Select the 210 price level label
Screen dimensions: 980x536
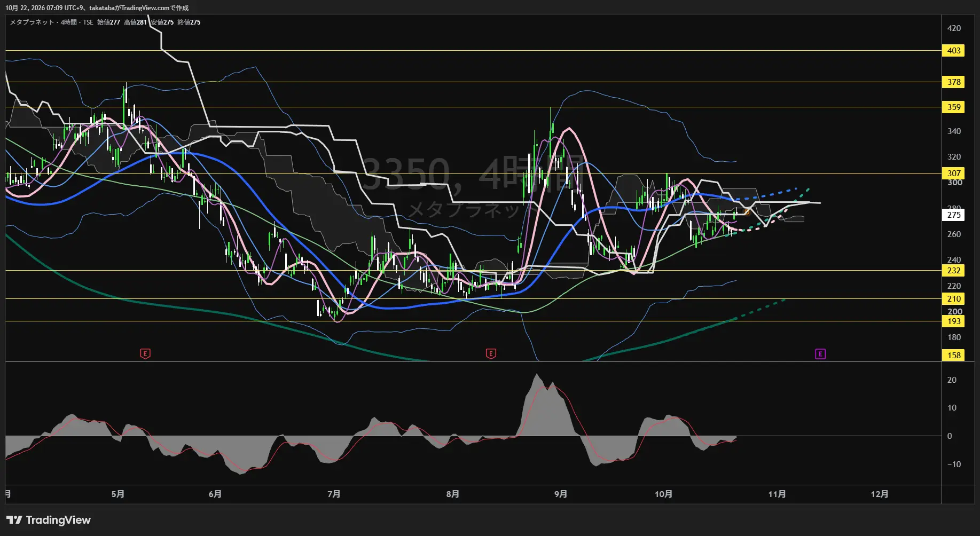pyautogui.click(x=954, y=299)
